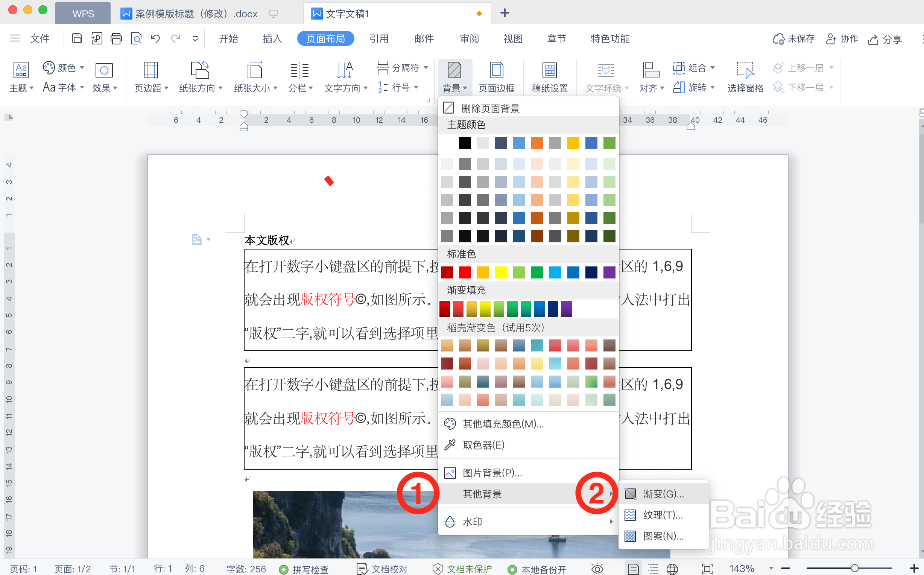Switch to the 审阅 ribbon tab
The image size is (924, 575).
pyautogui.click(x=469, y=38)
